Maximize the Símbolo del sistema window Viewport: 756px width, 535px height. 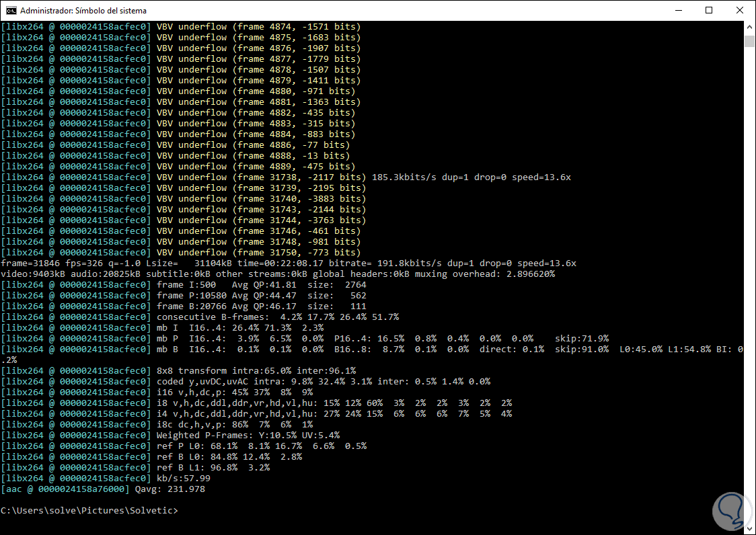point(709,11)
